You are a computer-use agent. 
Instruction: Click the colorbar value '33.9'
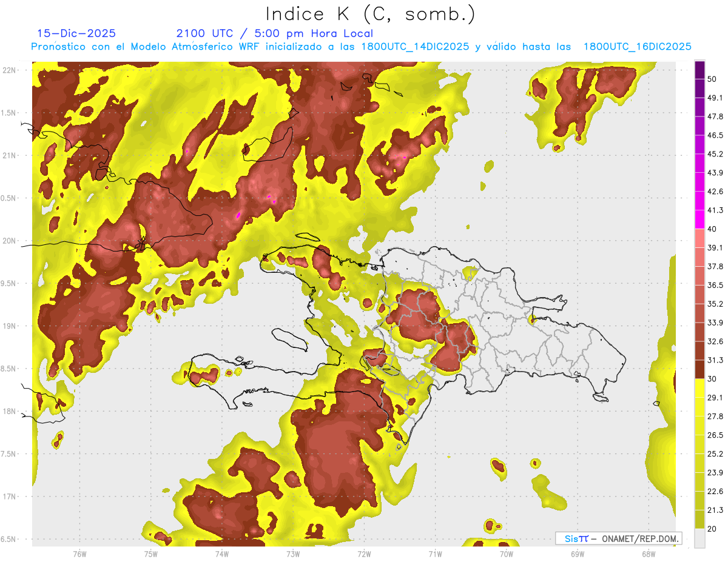click(x=715, y=323)
